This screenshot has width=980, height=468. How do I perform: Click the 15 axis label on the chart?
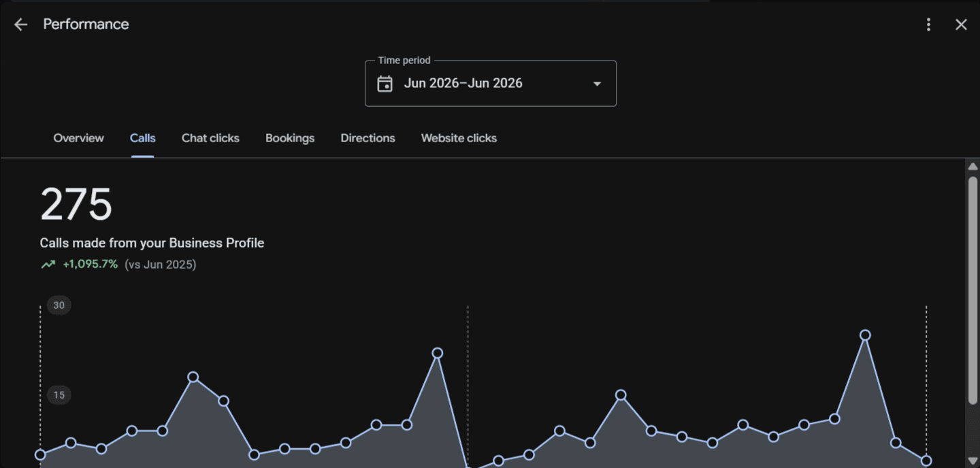[59, 395]
